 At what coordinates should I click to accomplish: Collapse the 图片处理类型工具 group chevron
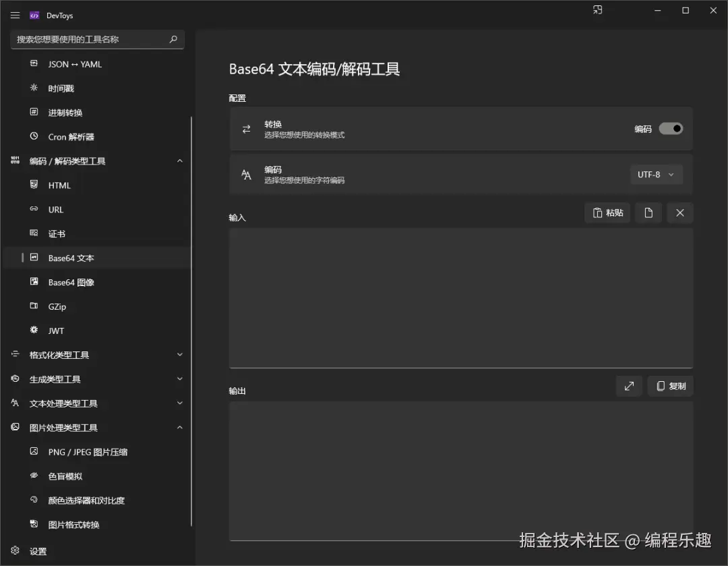(x=180, y=428)
